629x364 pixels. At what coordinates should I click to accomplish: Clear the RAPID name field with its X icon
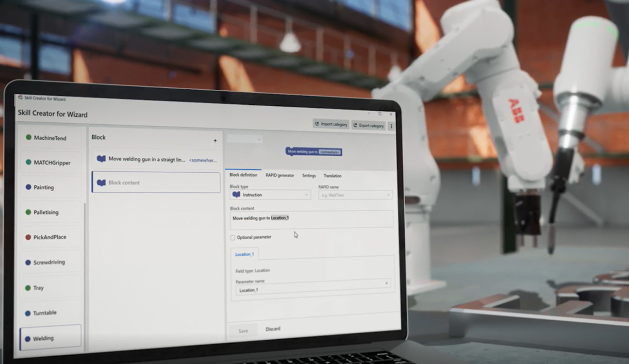click(388, 195)
